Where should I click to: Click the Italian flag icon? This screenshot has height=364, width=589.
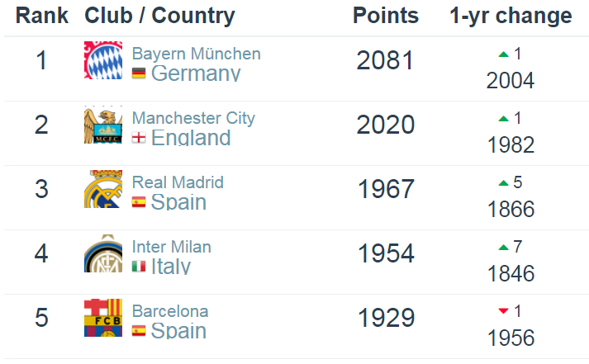(139, 267)
